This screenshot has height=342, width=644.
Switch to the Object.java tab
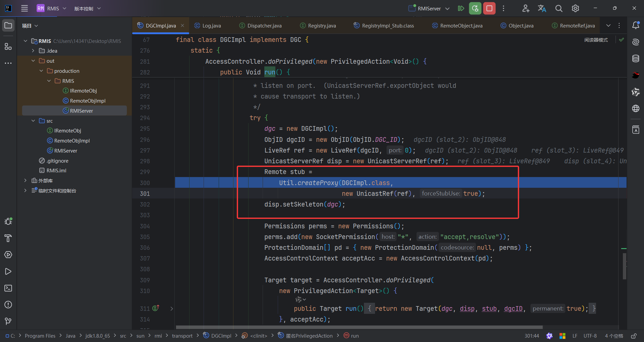517,25
